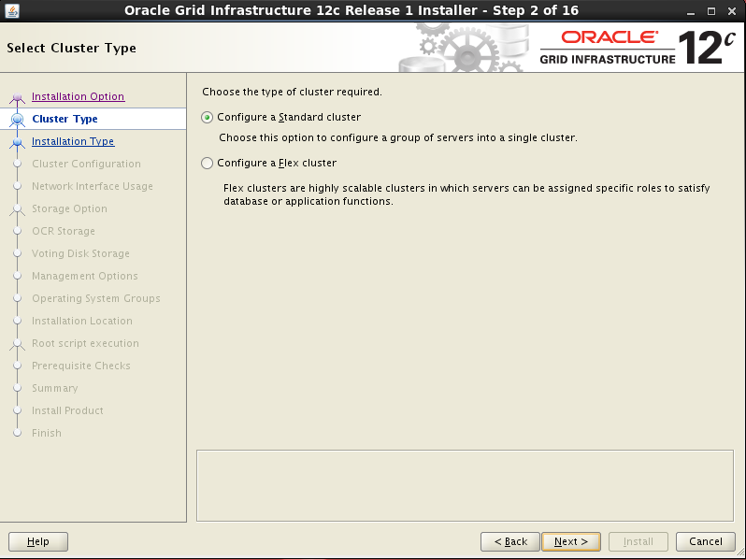Click the Root script execution step text
This screenshot has height=560, width=746.
pyautogui.click(x=85, y=343)
